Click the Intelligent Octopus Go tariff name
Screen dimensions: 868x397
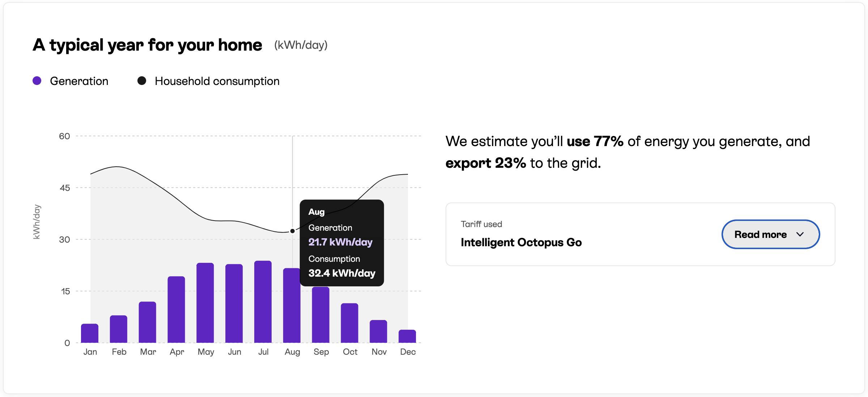[x=521, y=242]
